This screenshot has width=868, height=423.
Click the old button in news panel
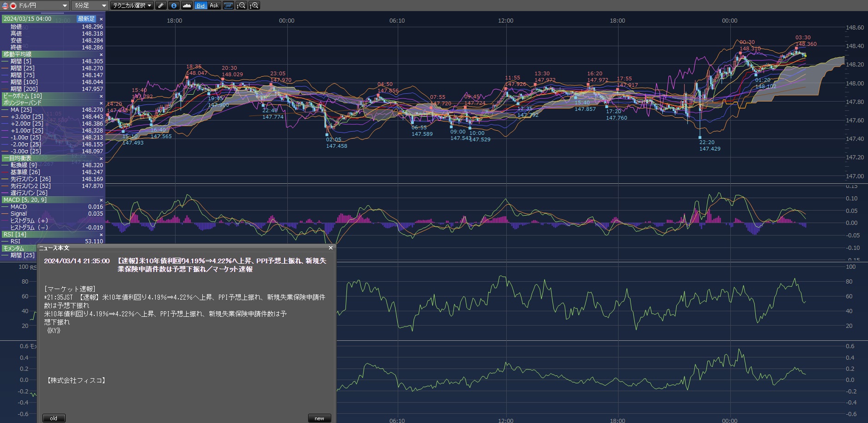pyautogui.click(x=54, y=418)
